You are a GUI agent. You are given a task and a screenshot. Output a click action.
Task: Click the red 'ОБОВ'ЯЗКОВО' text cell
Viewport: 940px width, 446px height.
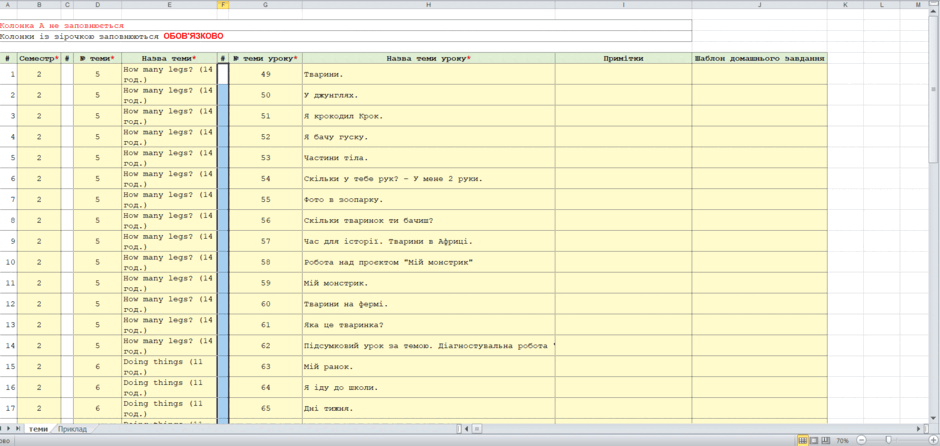(x=193, y=37)
